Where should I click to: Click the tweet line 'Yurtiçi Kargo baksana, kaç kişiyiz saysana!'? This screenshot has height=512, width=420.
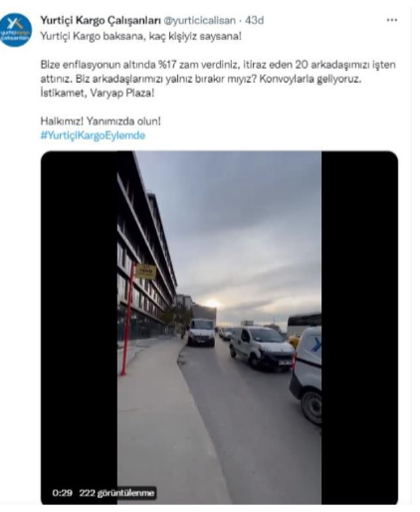tap(141, 36)
